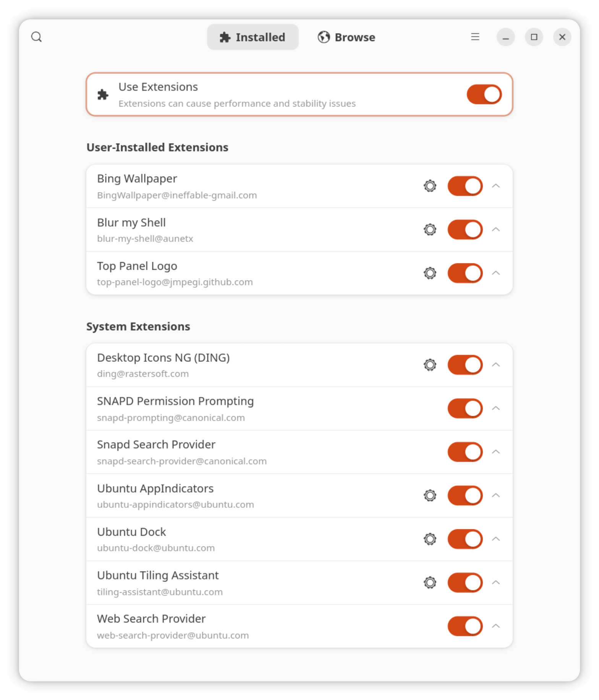Toggle off Bing Wallpaper extension

click(465, 186)
